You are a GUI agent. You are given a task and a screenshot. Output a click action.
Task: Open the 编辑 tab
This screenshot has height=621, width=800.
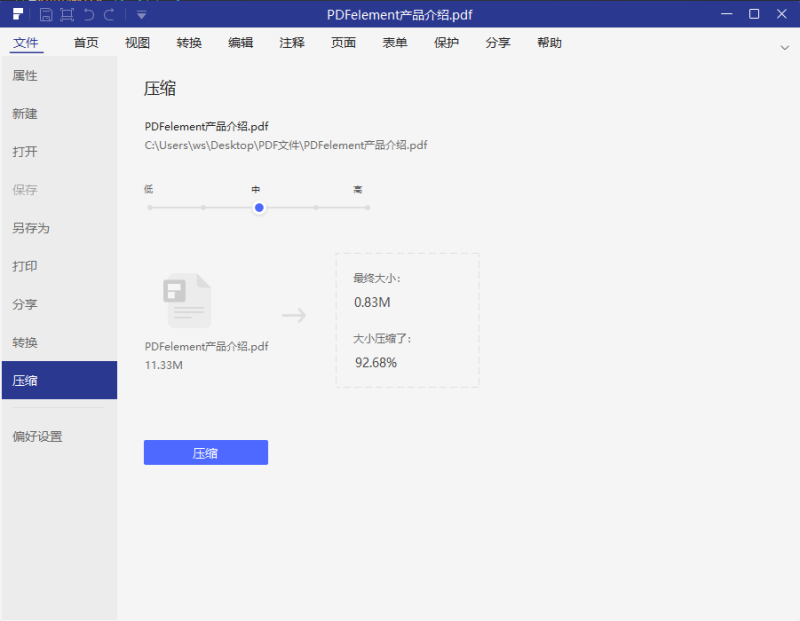pos(240,42)
